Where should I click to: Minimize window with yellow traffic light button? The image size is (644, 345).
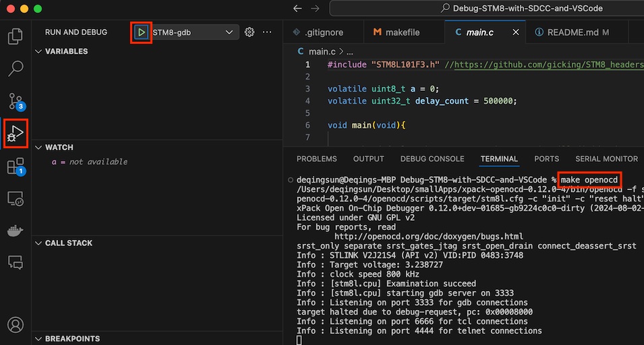24,9
